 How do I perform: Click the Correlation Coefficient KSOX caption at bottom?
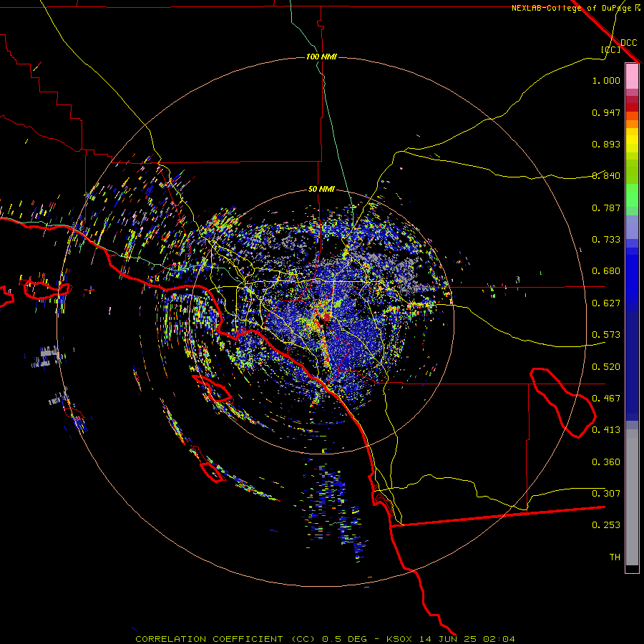(x=325, y=639)
